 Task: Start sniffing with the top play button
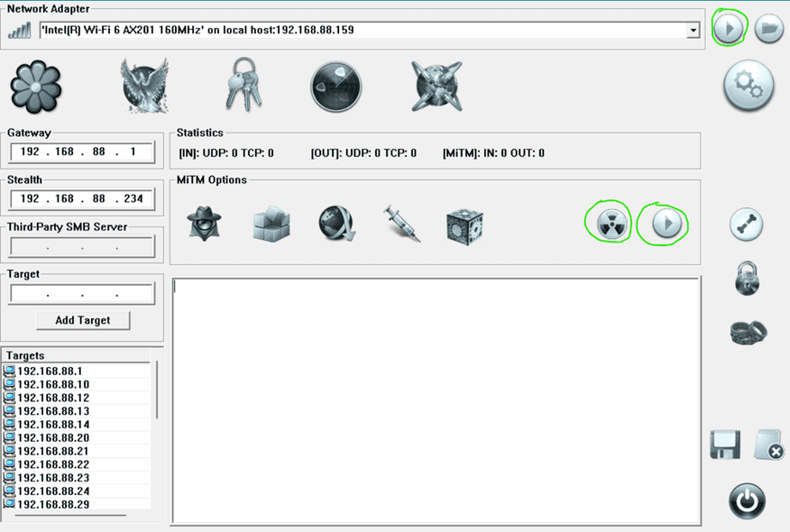point(729,28)
